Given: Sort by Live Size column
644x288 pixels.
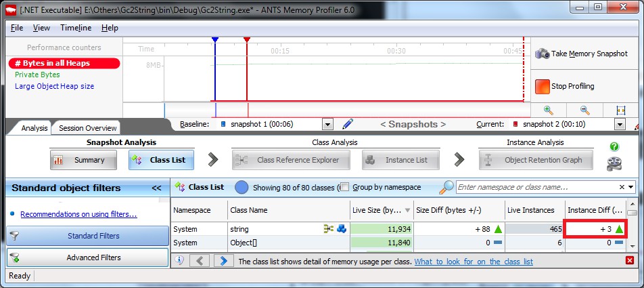Looking at the screenshot, I should point(382,210).
